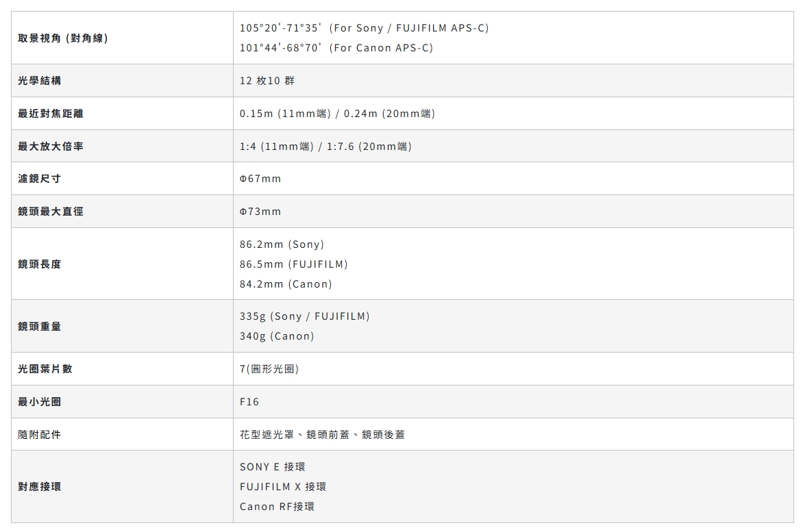Viewport: 803px width, 532px height.
Task: Select the 1:4 (11mm端) magnification value
Action: [277, 147]
